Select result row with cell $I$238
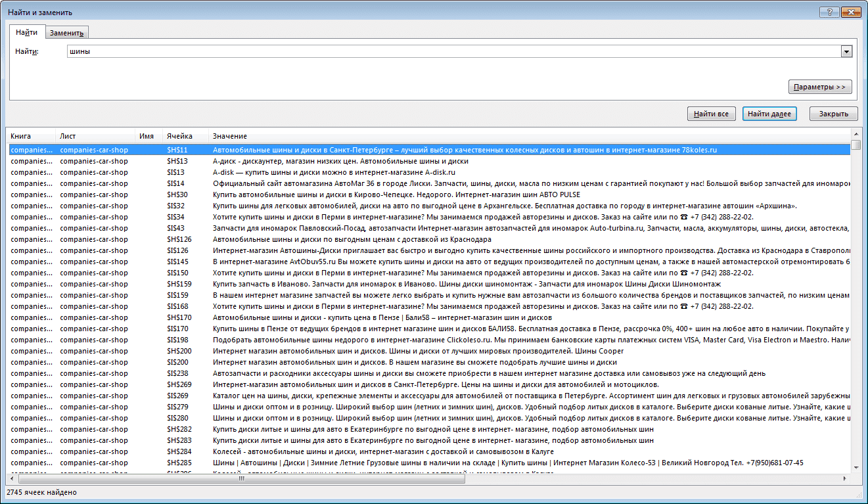 click(x=429, y=373)
